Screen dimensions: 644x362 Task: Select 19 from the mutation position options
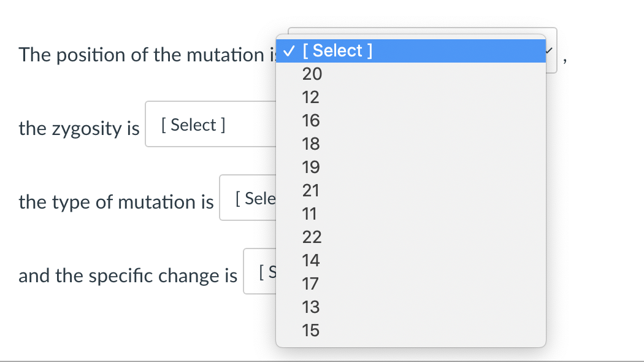click(311, 167)
